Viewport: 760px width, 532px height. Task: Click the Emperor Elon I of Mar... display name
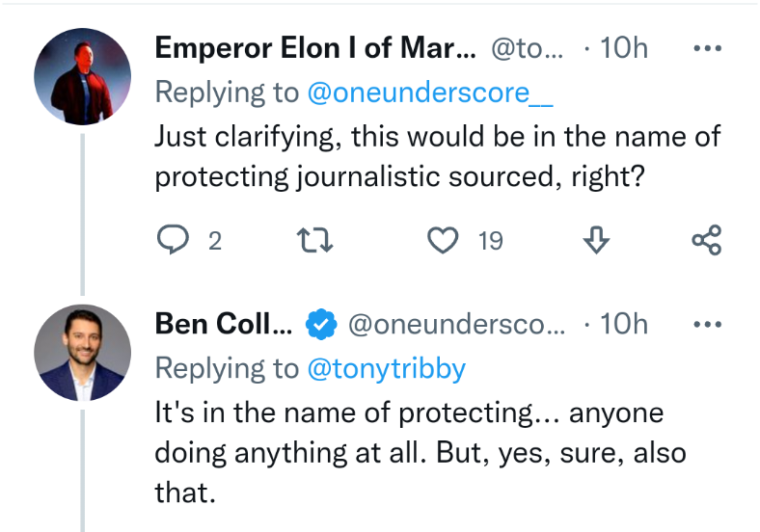[315, 48]
